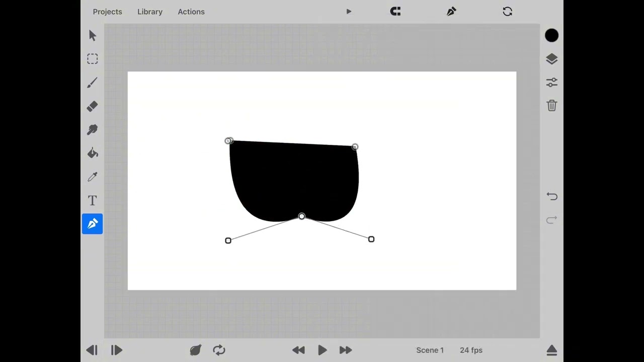Select the Paint Bucket fill tool
This screenshot has width=644, height=362.
[93, 153]
